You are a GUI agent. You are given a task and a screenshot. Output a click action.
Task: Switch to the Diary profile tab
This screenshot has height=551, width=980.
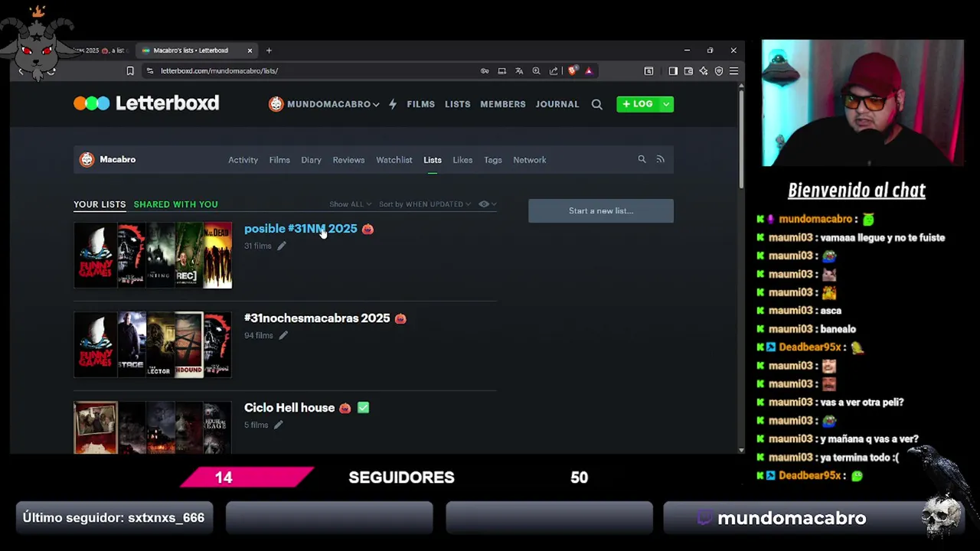311,160
